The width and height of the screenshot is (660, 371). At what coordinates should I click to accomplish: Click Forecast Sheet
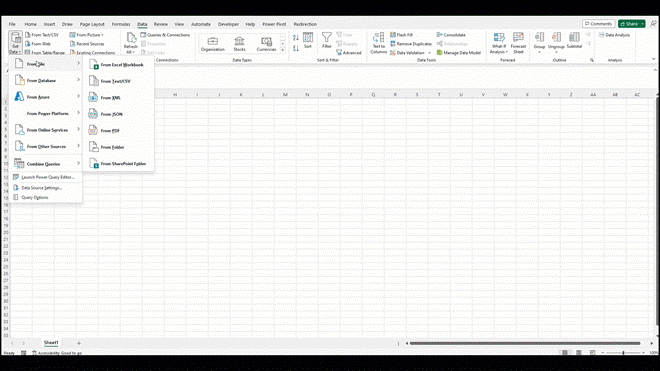pyautogui.click(x=518, y=43)
